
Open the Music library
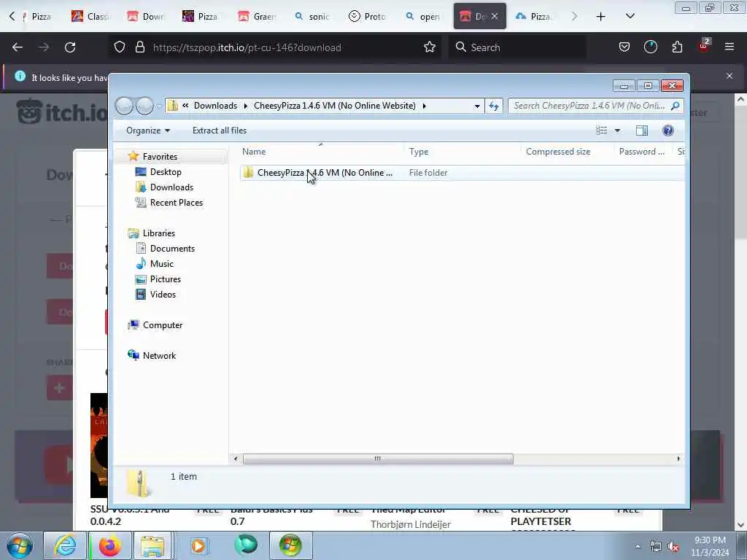click(x=161, y=263)
